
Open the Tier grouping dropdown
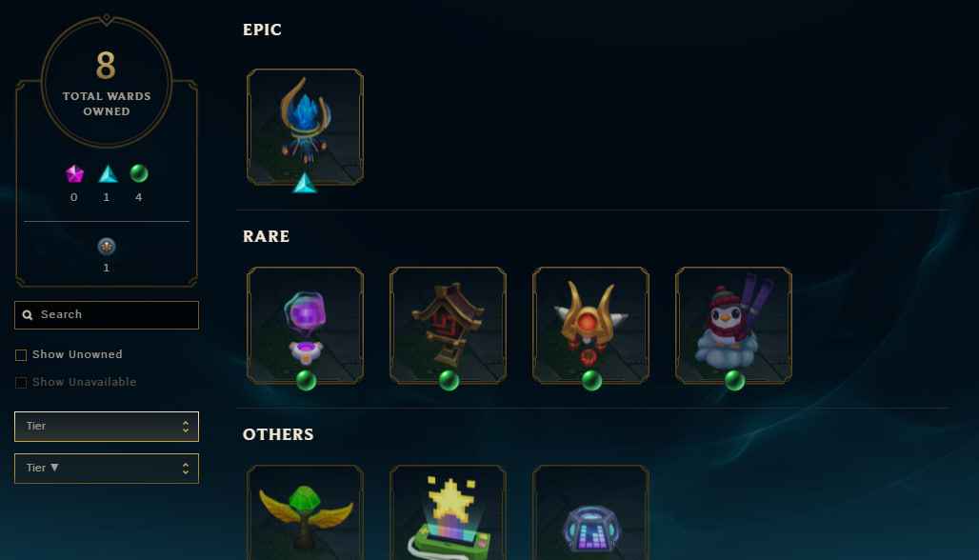pyautogui.click(x=107, y=427)
